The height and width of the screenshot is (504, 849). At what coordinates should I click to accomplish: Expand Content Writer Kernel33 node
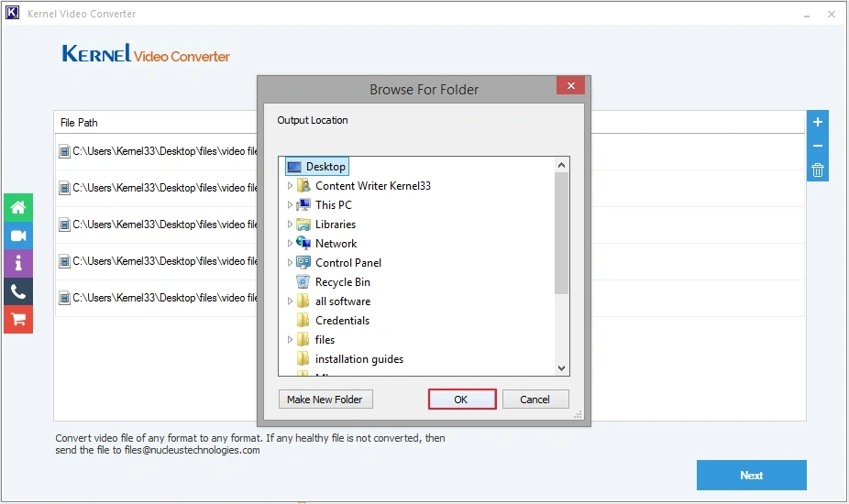(290, 186)
